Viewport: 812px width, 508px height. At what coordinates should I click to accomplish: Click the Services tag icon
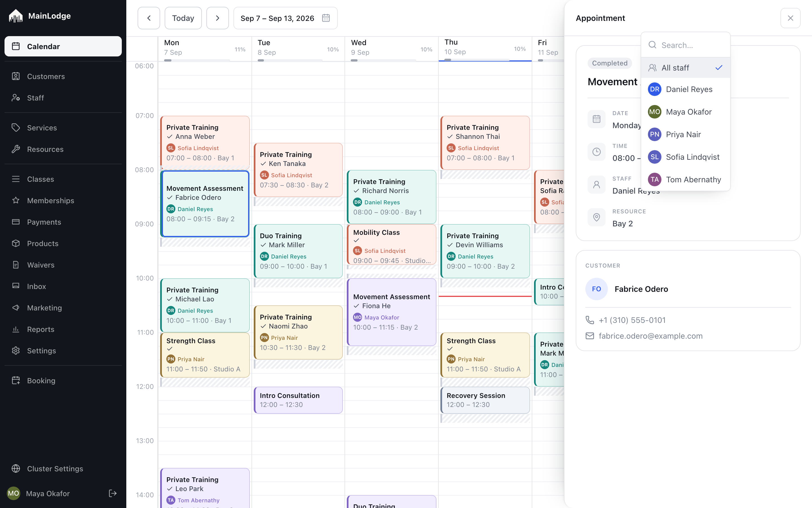click(x=16, y=128)
